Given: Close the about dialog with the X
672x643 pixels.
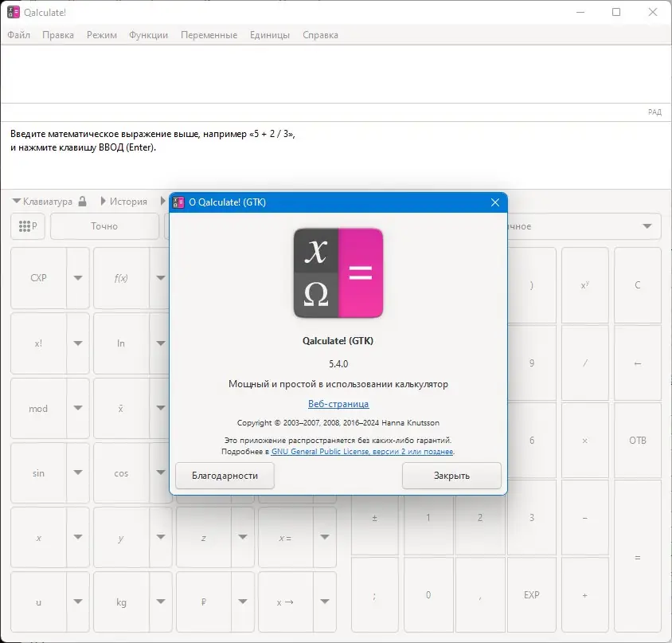Looking at the screenshot, I should click(x=495, y=202).
